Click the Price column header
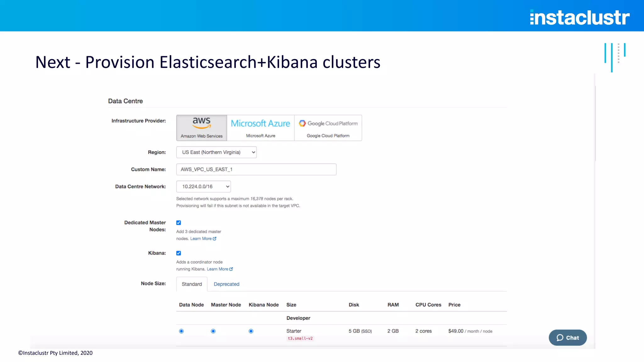This screenshot has height=362, width=644. [x=454, y=305]
